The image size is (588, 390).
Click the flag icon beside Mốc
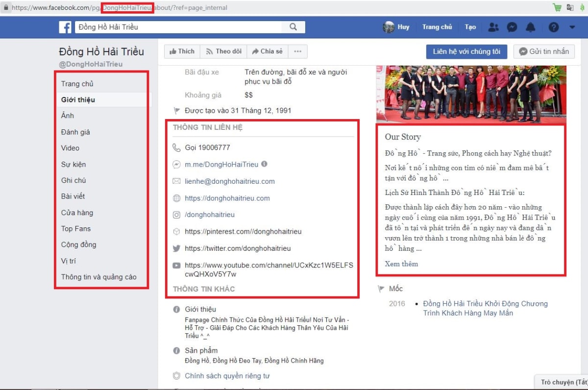[381, 289]
